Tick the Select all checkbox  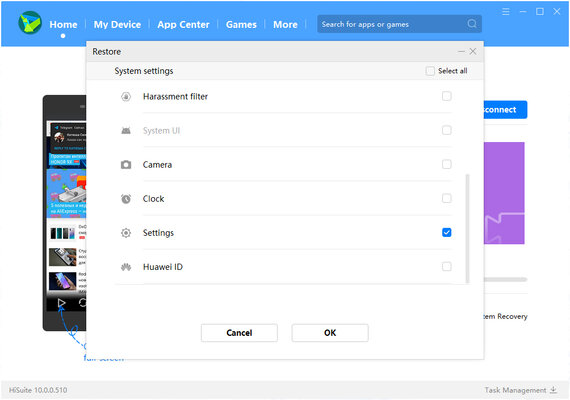(x=430, y=71)
